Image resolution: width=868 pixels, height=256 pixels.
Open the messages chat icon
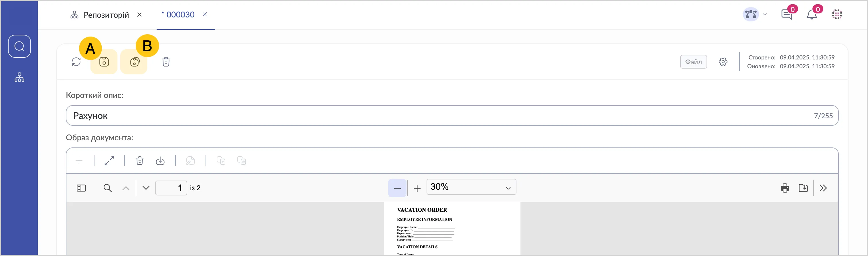click(786, 15)
